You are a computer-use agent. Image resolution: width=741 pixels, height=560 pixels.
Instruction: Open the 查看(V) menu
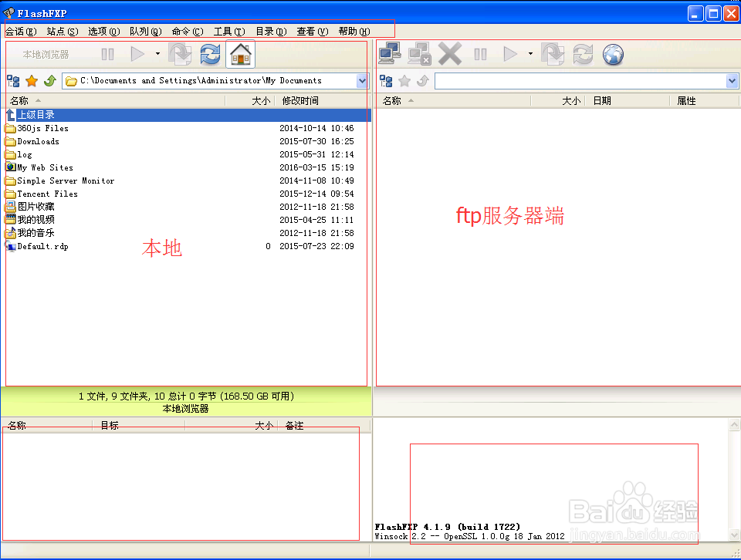pos(313,31)
